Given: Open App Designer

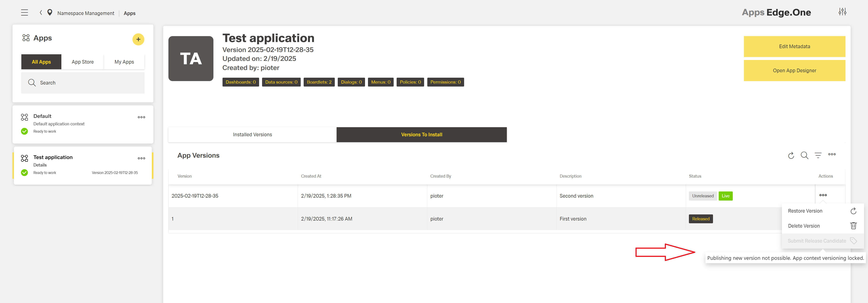Looking at the screenshot, I should point(794,70).
